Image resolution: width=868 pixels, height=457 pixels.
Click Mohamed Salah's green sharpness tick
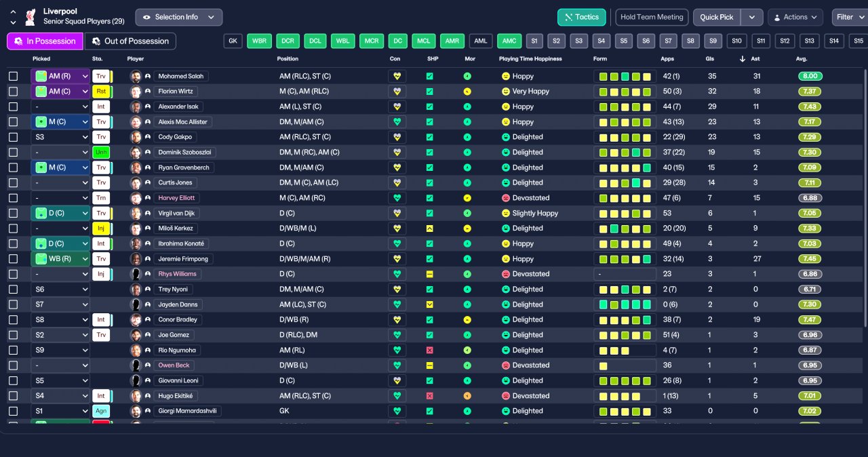pyautogui.click(x=429, y=77)
